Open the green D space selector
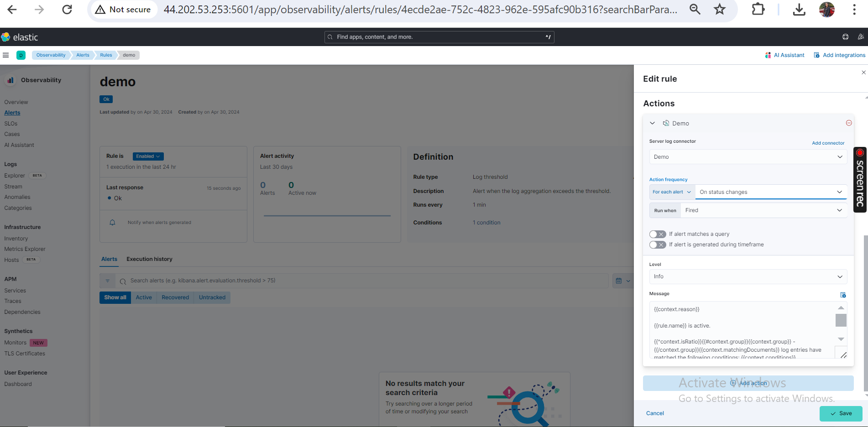The width and height of the screenshot is (868, 427). point(21,55)
